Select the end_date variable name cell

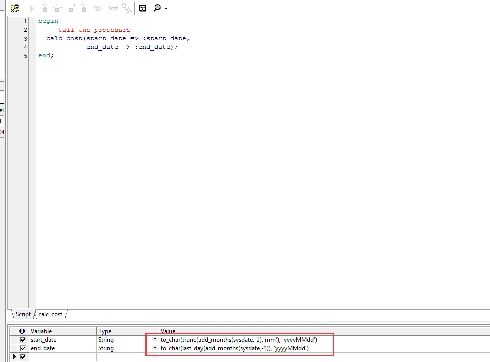pyautogui.click(x=43, y=348)
